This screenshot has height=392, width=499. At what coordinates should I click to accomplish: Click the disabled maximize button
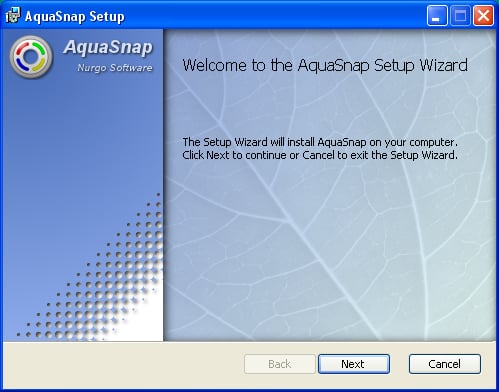point(460,15)
